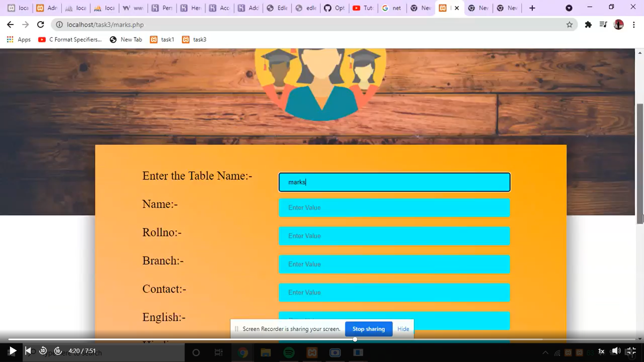Open the Apps grid shortcut
This screenshot has height=362, width=644.
pyautogui.click(x=19, y=40)
